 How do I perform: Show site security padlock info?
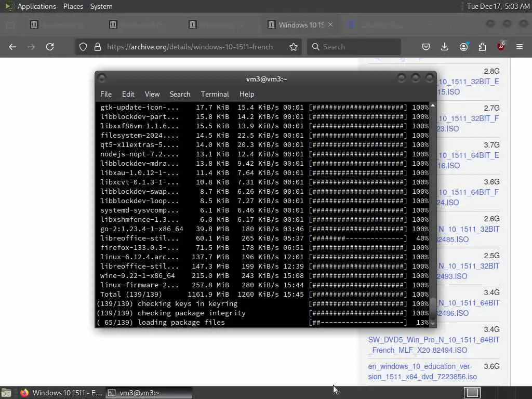(98, 47)
